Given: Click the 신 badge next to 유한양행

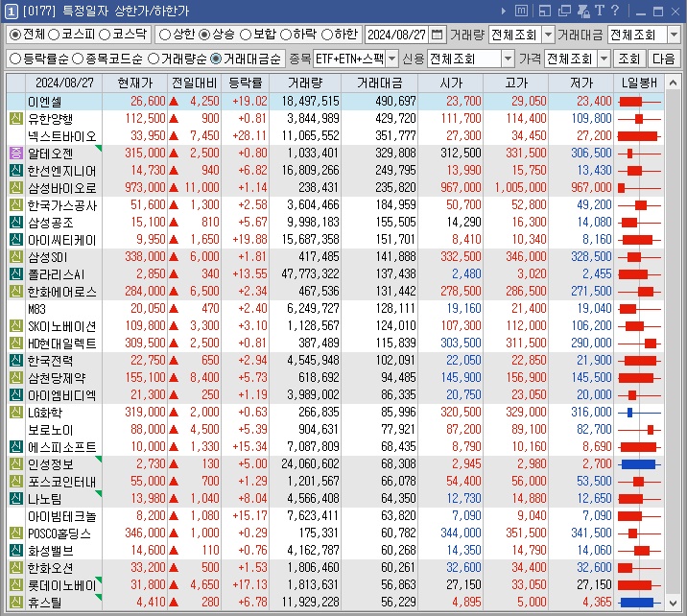Looking at the screenshot, I should 16,119.
